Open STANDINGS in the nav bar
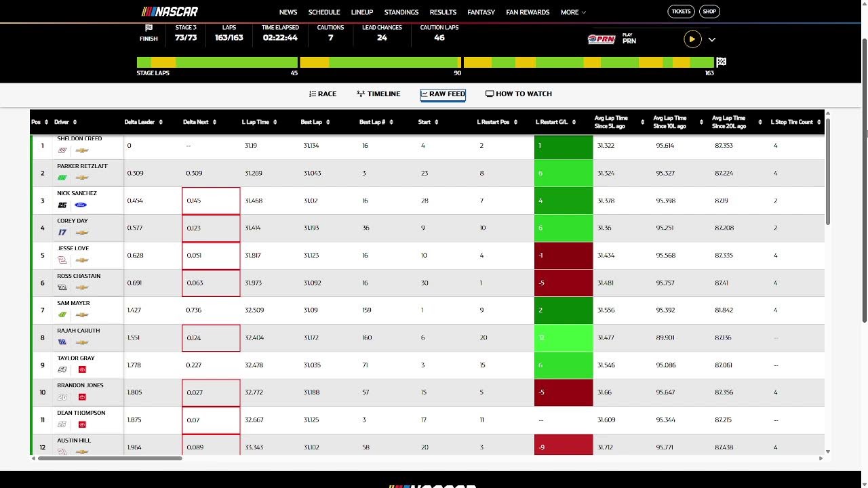868x488 pixels. point(401,12)
